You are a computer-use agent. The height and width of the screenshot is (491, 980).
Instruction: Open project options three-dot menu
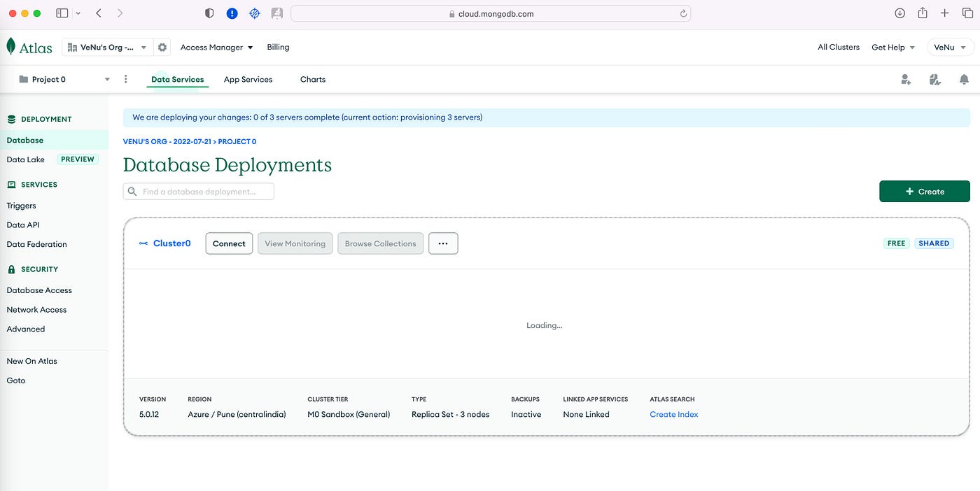pos(126,79)
